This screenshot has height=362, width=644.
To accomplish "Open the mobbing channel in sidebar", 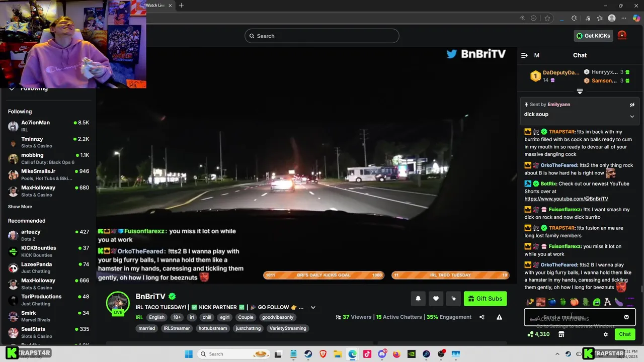I will 48,158.
